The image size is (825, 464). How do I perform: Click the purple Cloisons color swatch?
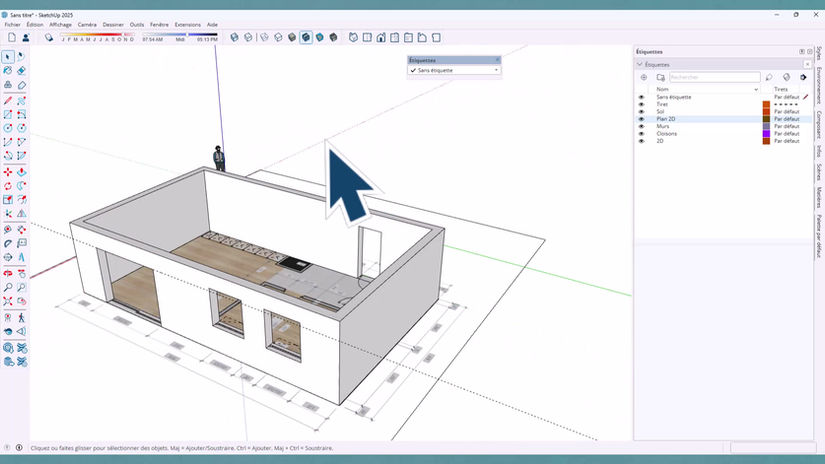766,134
